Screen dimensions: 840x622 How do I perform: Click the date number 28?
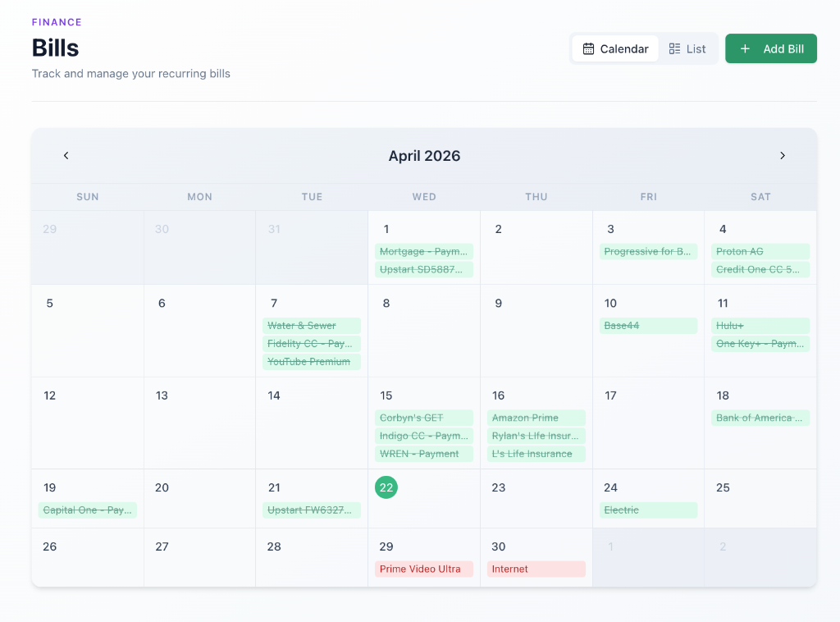(x=274, y=547)
